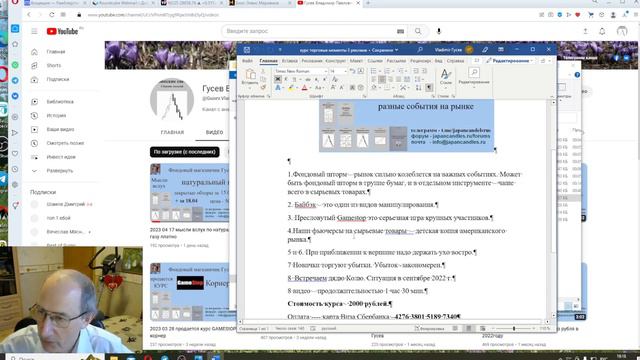The height and width of the screenshot is (360, 640).
Task: Click the undo arrow in Word ribbon
Action: pos(352,71)
